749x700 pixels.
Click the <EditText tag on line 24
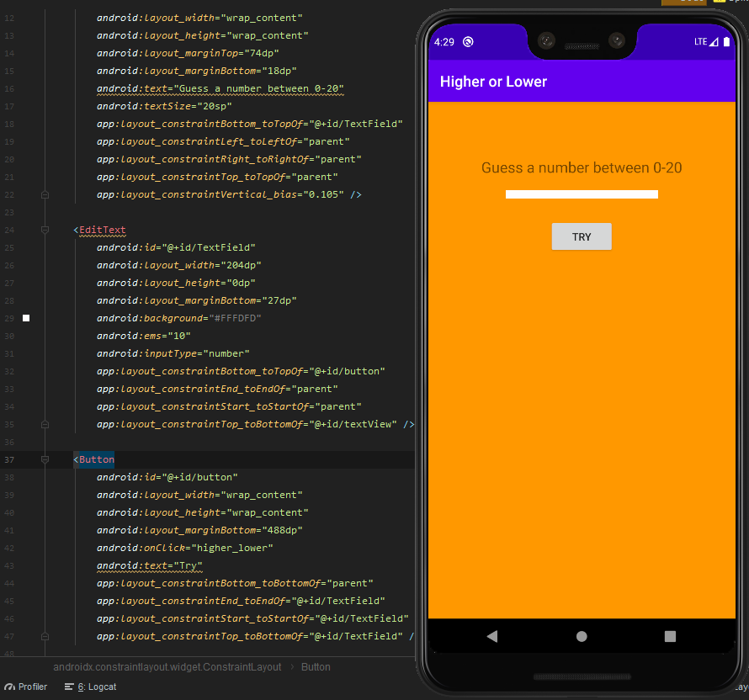coord(99,231)
